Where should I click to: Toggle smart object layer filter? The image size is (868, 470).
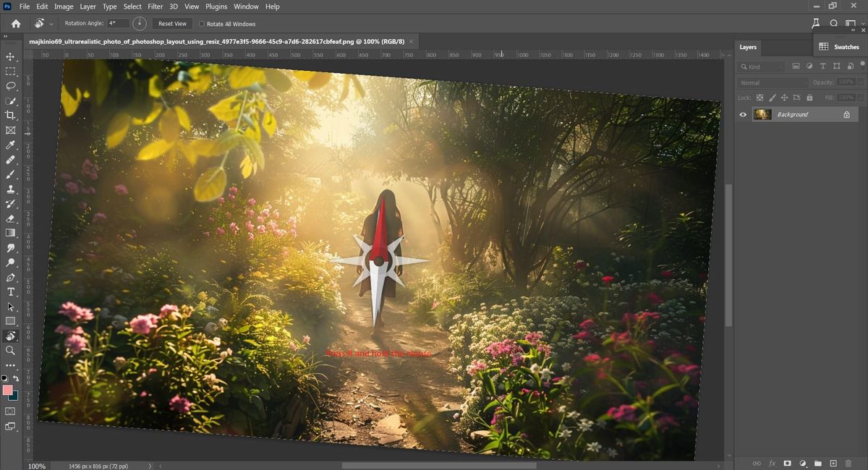(850, 66)
